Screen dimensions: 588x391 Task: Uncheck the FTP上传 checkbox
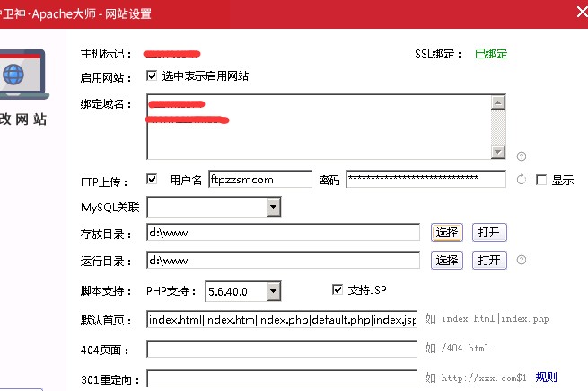coord(152,180)
